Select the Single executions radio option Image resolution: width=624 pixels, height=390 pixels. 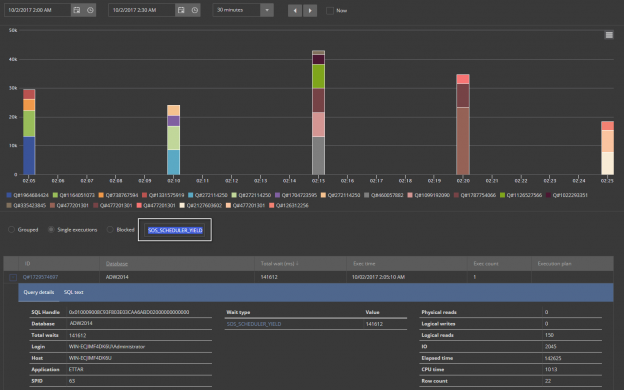(51, 230)
